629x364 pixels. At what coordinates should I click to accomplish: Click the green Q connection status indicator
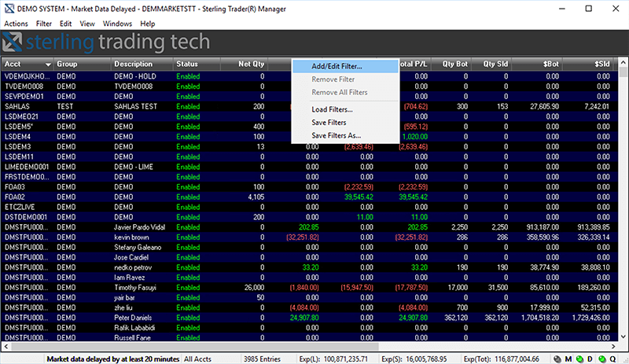click(602, 359)
